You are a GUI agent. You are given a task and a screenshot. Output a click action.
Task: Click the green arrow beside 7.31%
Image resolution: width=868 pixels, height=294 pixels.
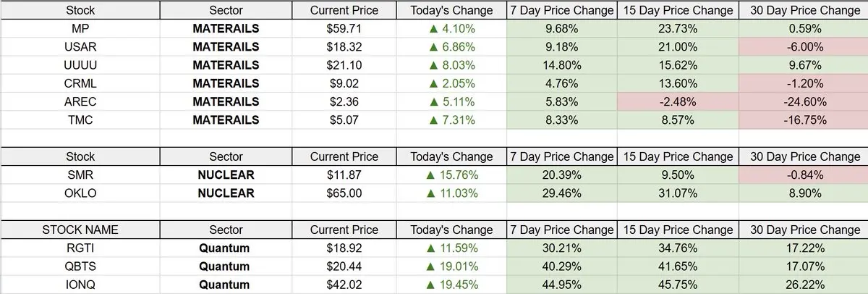coord(431,120)
